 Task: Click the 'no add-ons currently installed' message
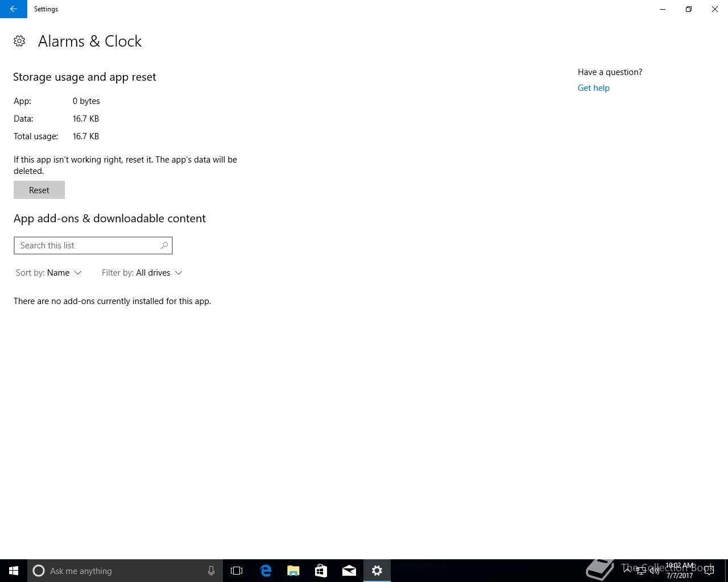[x=113, y=301]
